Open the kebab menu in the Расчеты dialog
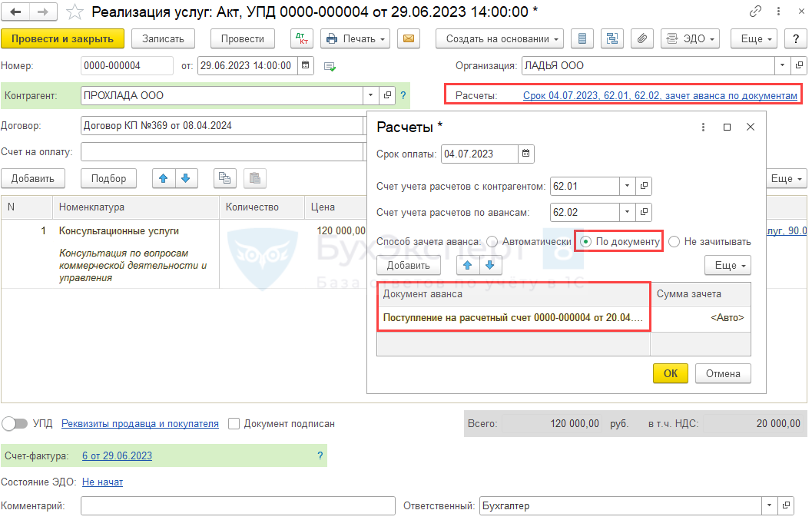812x520 pixels. pyautogui.click(x=703, y=127)
